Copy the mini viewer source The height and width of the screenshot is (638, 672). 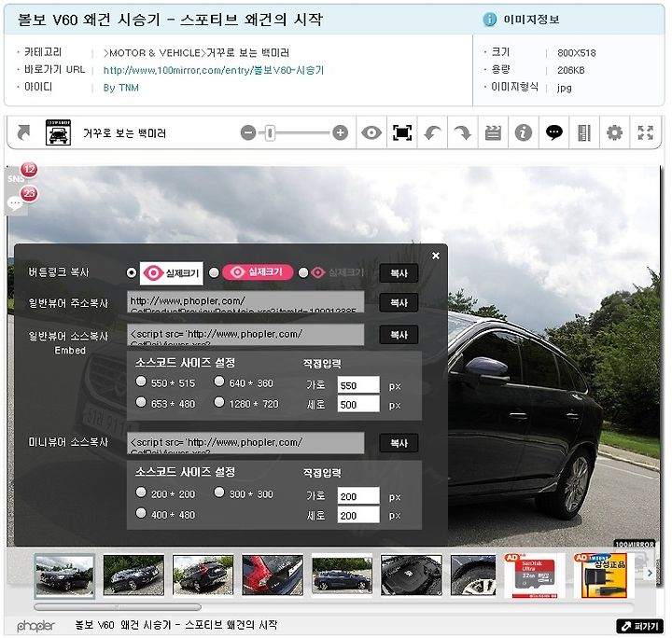coord(399,443)
